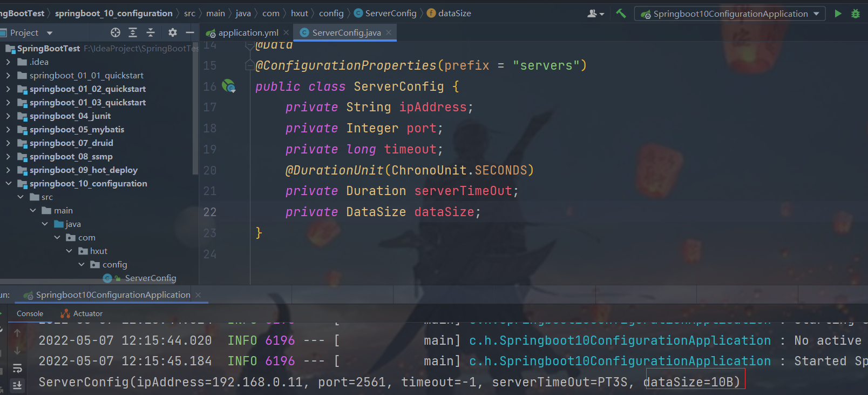Expand all nodes in Project panel
Screen dimensions: 868x395
(x=133, y=32)
